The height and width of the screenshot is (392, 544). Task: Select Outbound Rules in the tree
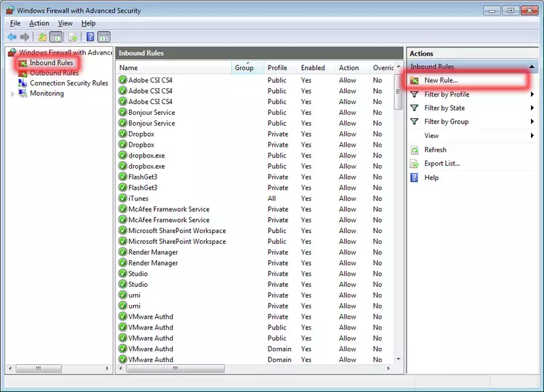click(x=54, y=73)
